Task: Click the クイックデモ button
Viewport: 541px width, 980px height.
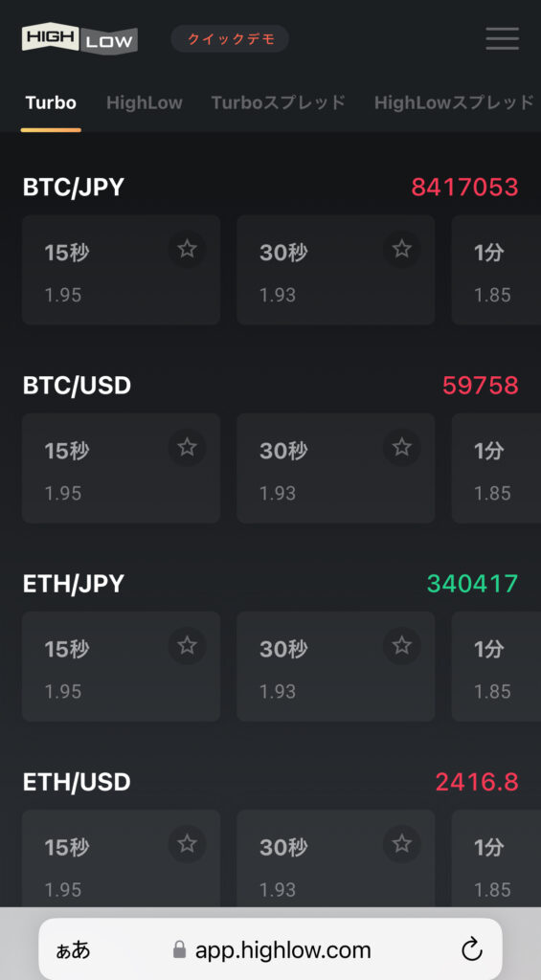Action: [230, 38]
